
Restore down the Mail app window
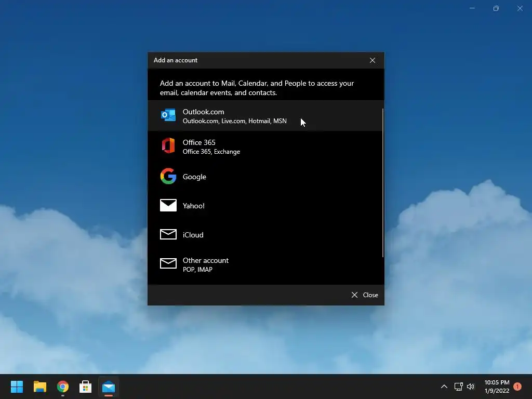click(496, 8)
